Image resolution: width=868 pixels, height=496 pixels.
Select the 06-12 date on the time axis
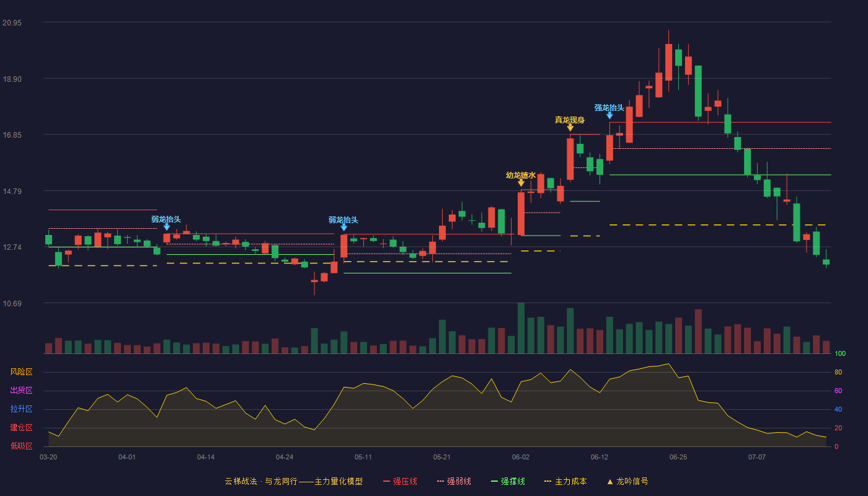[x=600, y=457]
